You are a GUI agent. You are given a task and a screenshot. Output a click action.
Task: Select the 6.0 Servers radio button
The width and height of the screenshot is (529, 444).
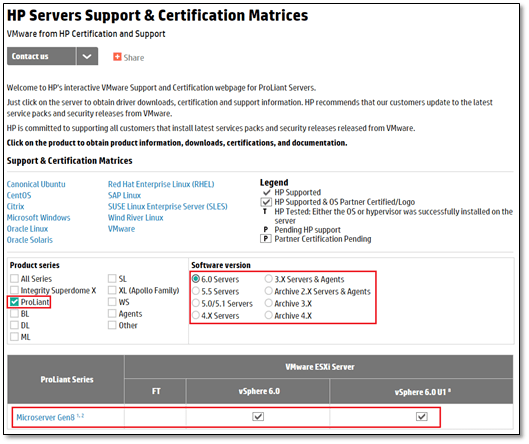[x=196, y=279]
